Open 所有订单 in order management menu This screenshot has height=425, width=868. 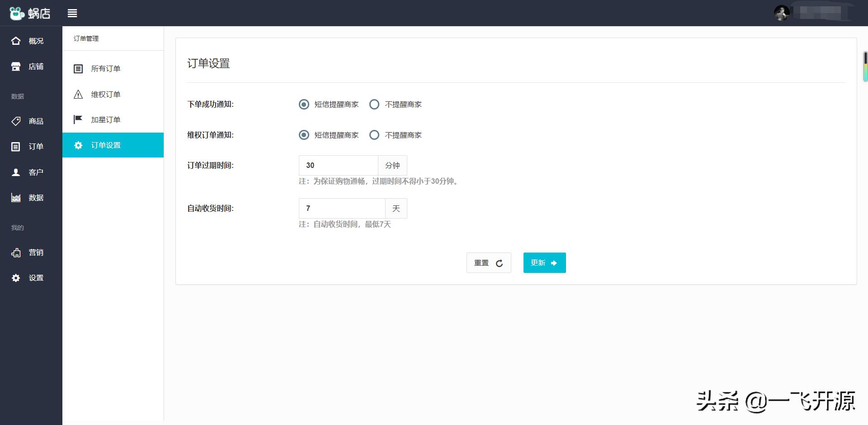106,69
